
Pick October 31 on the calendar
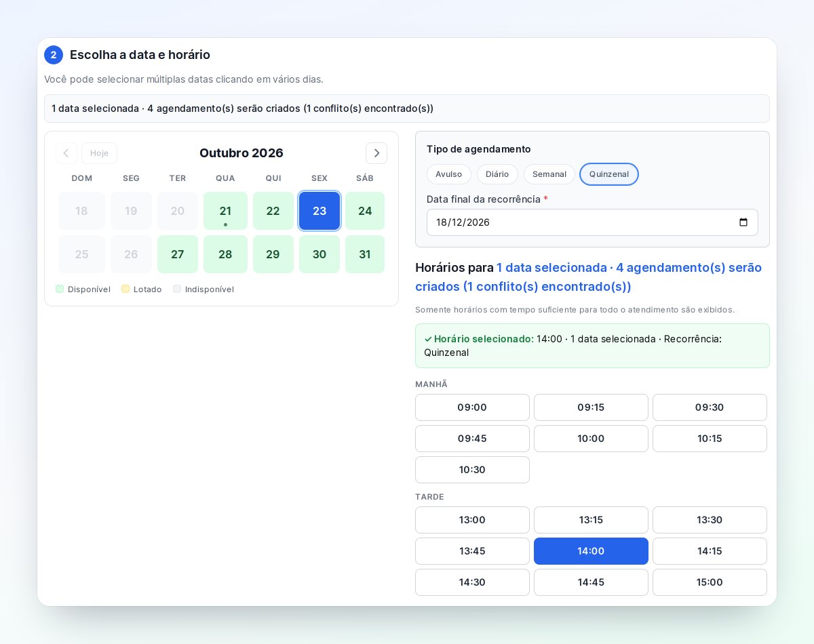[x=365, y=254]
